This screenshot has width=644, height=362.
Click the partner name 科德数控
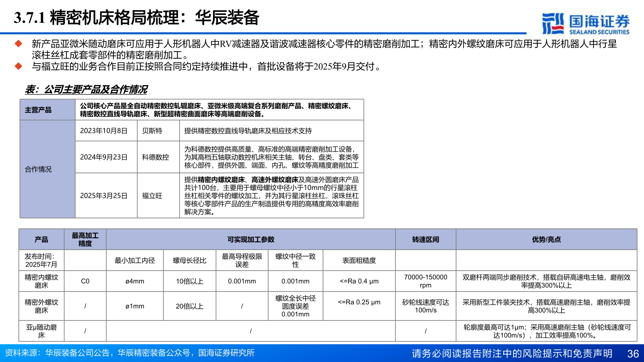click(x=155, y=157)
